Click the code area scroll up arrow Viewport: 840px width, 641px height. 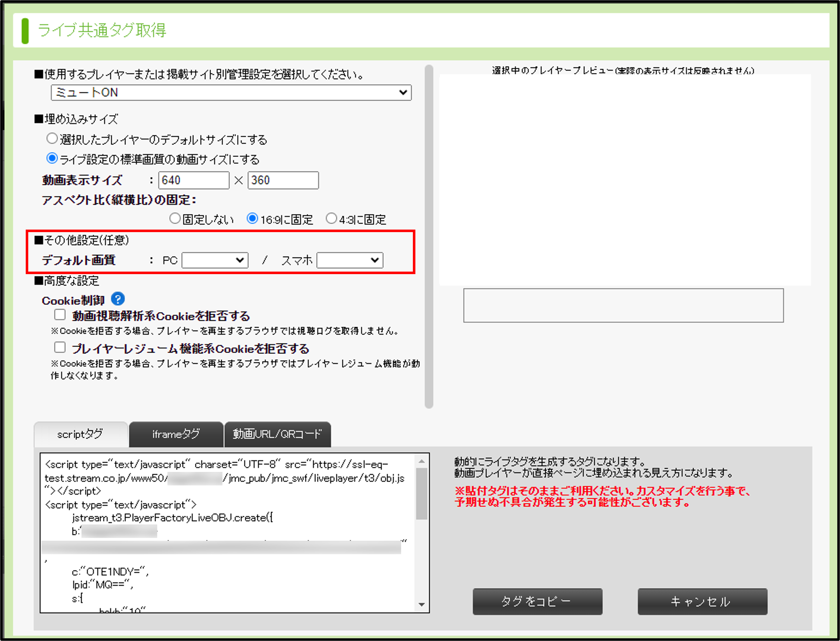coord(422,461)
